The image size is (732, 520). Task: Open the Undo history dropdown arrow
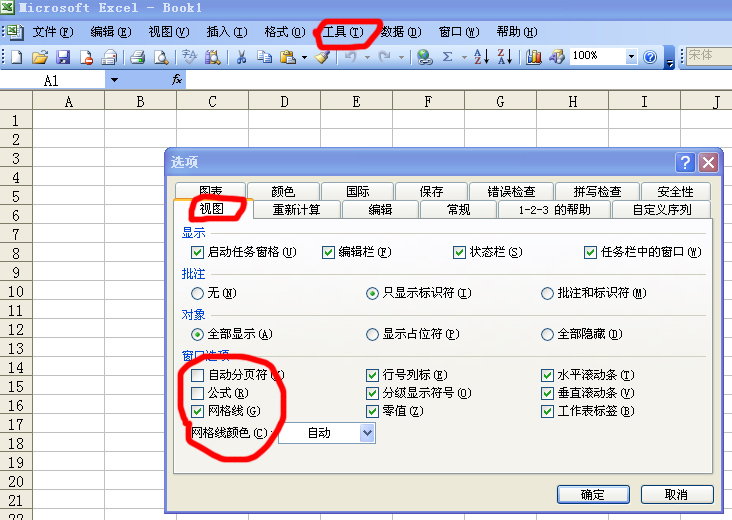coord(367,57)
